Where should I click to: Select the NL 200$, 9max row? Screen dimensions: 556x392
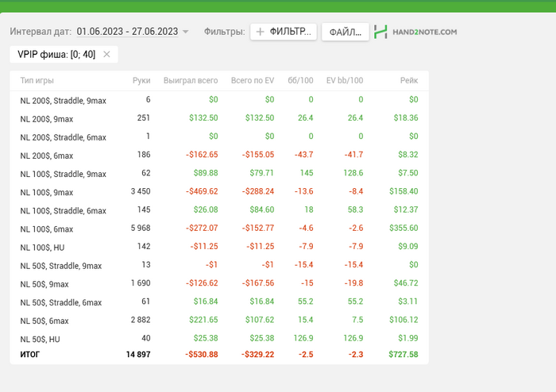point(219,118)
